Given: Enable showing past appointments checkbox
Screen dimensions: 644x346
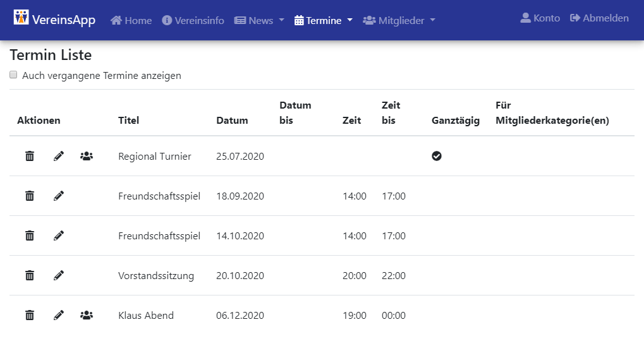Looking at the screenshot, I should [13, 75].
